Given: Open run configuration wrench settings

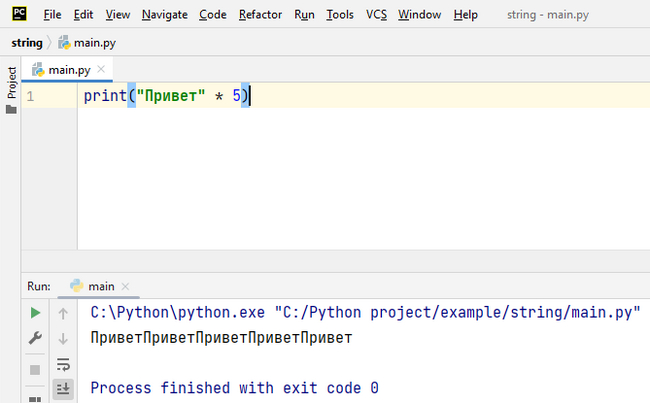Looking at the screenshot, I should coord(36,339).
